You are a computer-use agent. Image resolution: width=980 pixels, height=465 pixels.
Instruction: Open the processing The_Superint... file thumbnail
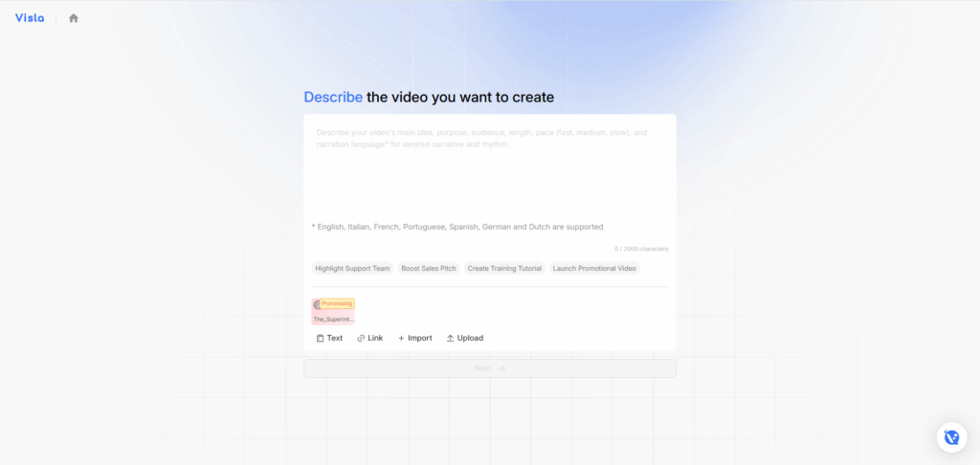tap(333, 312)
